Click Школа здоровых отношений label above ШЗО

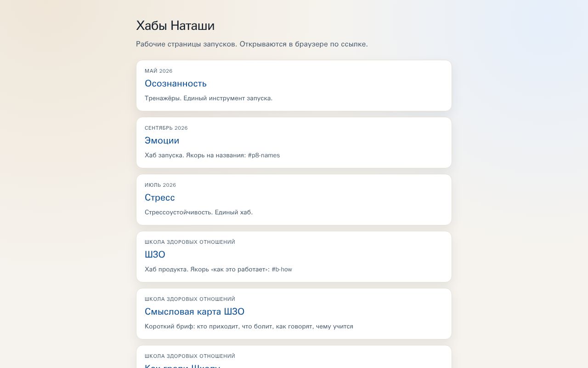coord(190,242)
